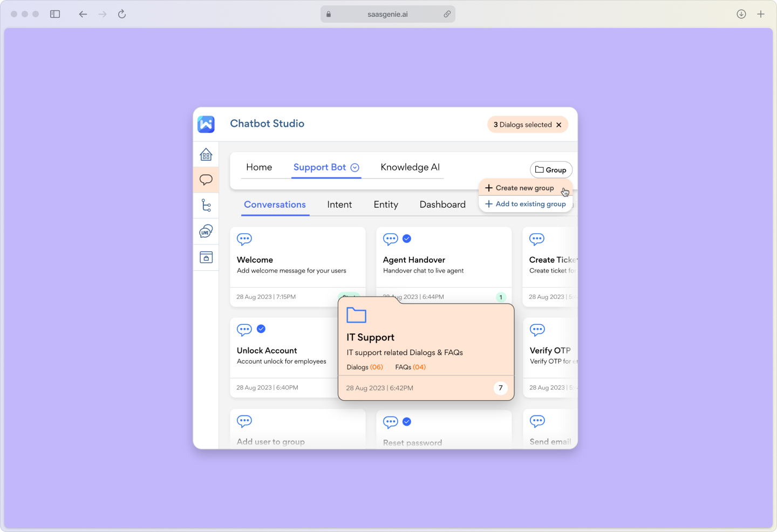Switch to the Knowledge AI tab

410,167
